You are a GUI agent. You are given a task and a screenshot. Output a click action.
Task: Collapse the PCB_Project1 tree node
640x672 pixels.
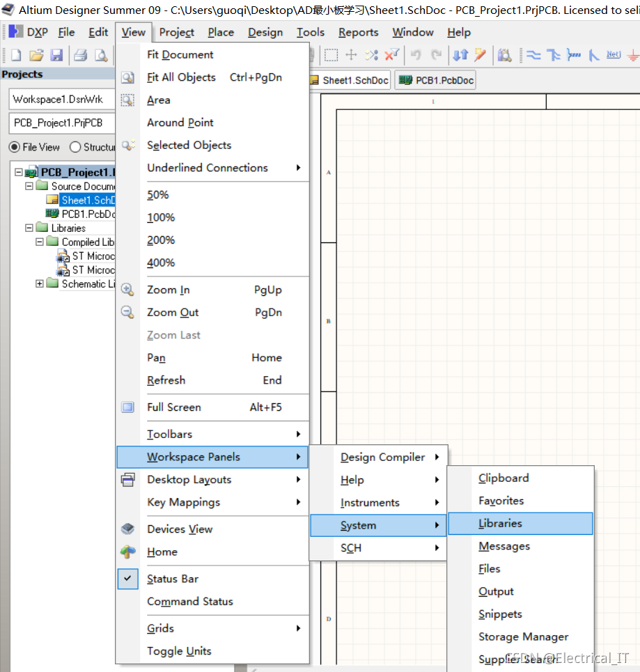coord(18,172)
